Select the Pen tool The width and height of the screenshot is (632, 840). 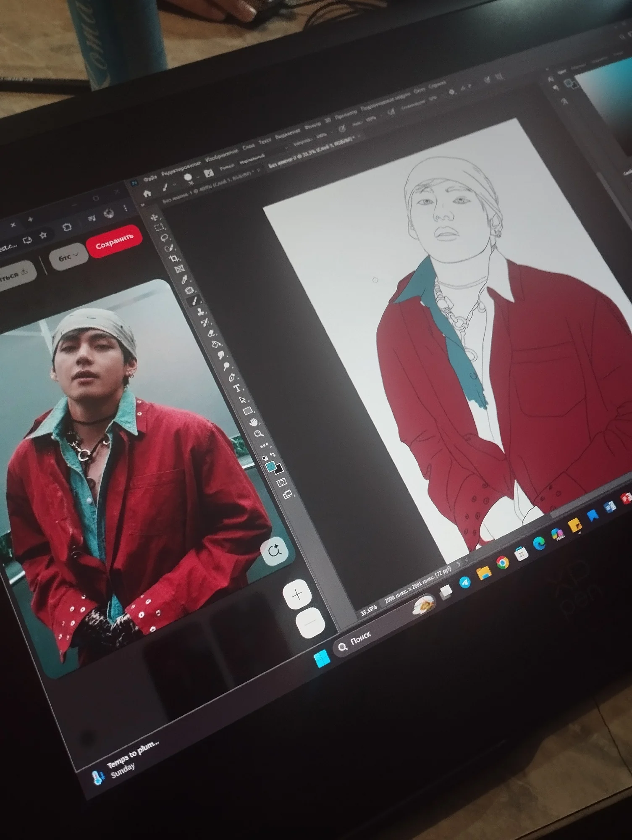(232, 377)
